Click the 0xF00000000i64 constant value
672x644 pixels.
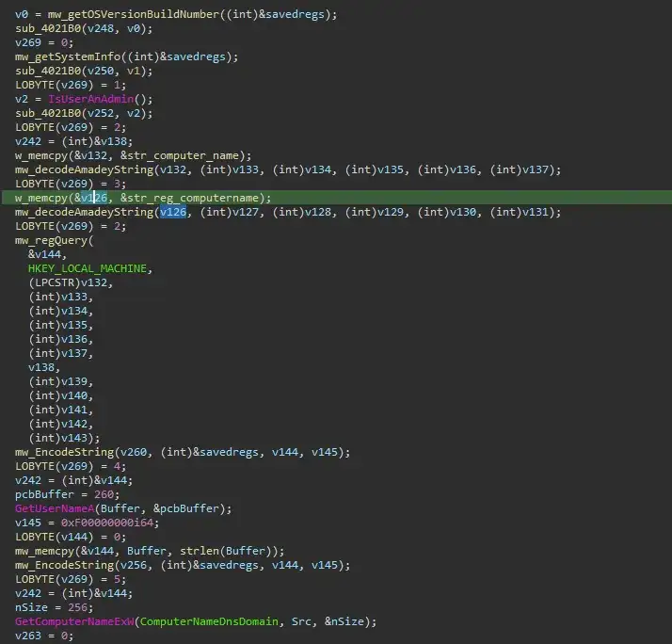tap(108, 523)
